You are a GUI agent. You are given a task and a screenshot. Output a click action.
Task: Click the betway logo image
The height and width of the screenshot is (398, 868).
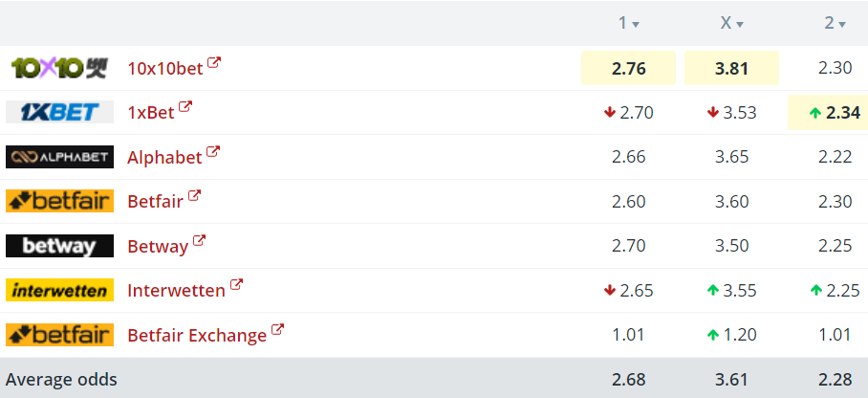[x=60, y=246]
